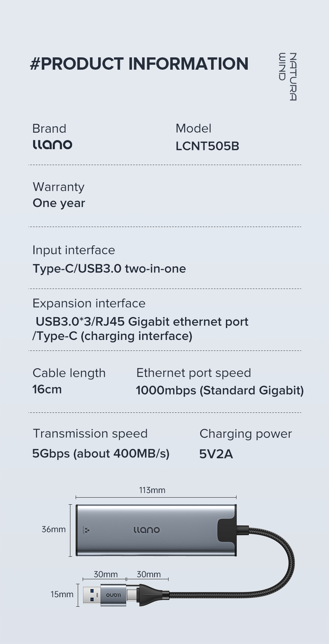The image size is (329, 644).
Task: Click the 113mm width dimension label
Action: tap(152, 490)
